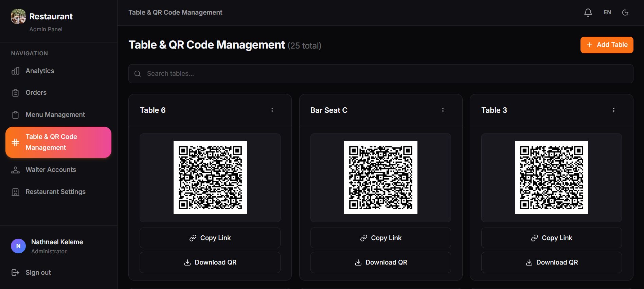Screen dimensions: 644x289
Task: Open the notifications bell
Action: point(588,13)
